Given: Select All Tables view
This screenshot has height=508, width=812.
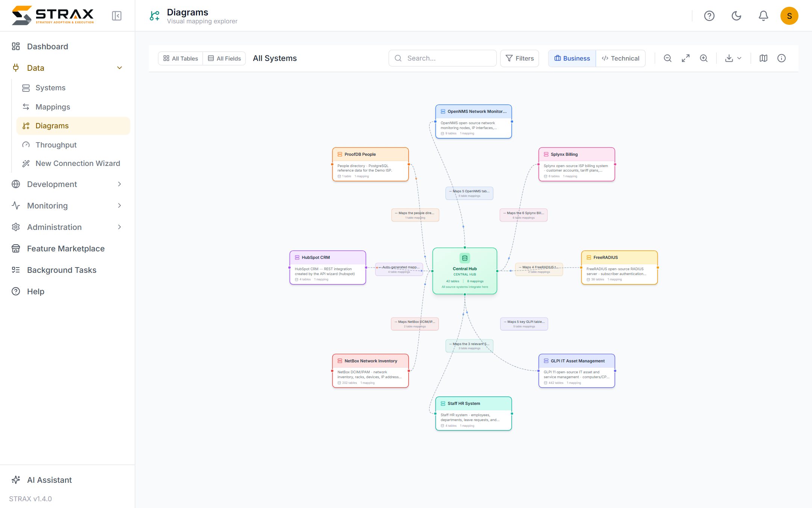Looking at the screenshot, I should [x=180, y=58].
